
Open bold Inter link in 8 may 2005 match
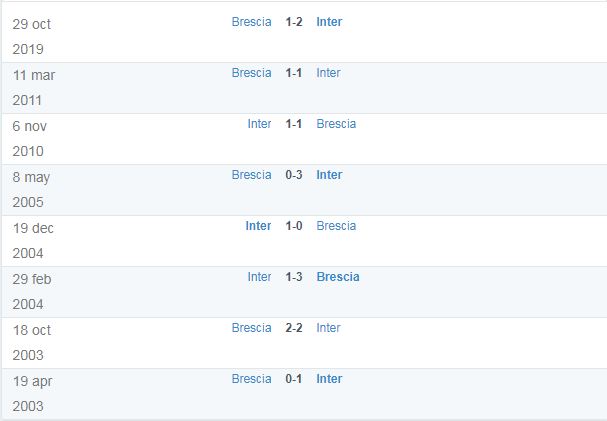click(329, 175)
